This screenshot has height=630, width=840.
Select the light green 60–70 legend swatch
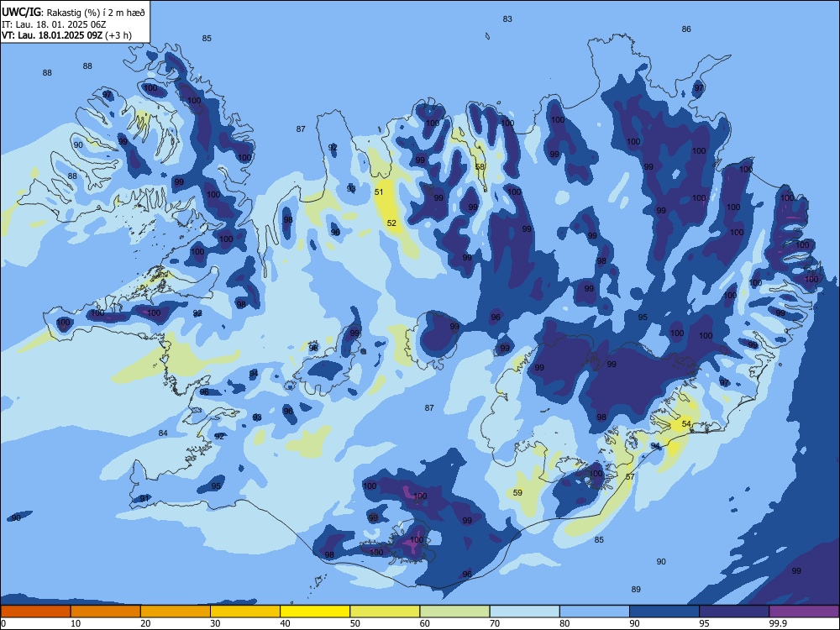click(454, 612)
